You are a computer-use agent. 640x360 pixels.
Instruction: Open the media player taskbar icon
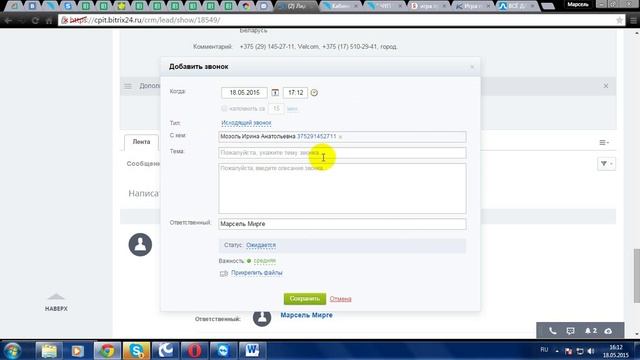[78, 351]
